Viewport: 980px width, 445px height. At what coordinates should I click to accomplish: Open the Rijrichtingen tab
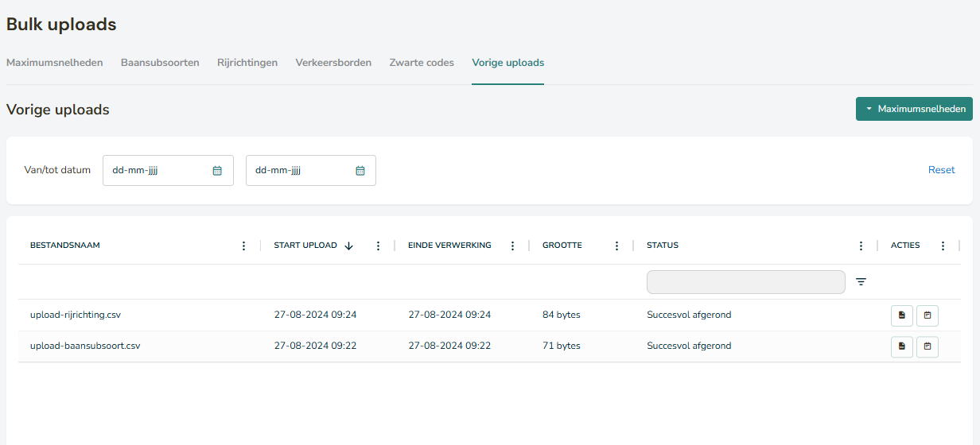247,63
